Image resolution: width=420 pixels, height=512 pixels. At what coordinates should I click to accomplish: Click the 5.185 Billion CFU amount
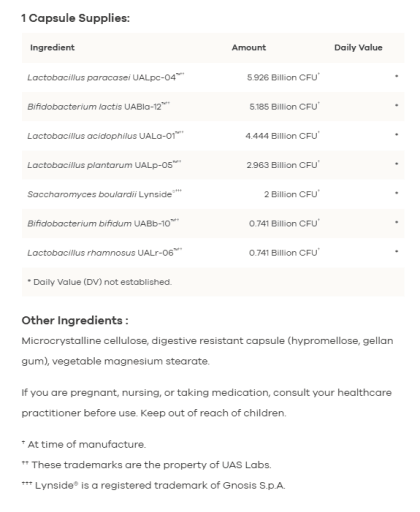284,107
